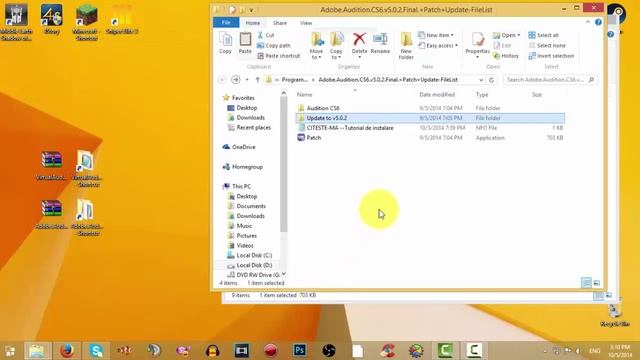Open OneDrive in the navigation pane
Viewport: 640px width, 360px height.
pos(244,147)
